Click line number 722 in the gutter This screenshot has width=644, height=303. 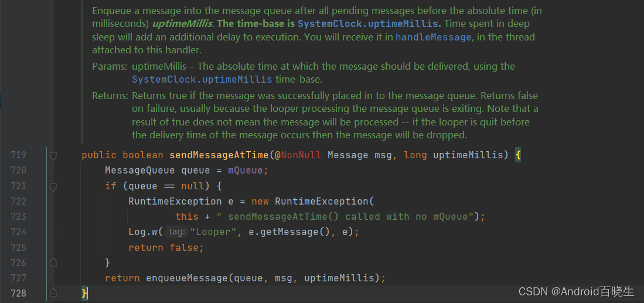[x=18, y=201]
